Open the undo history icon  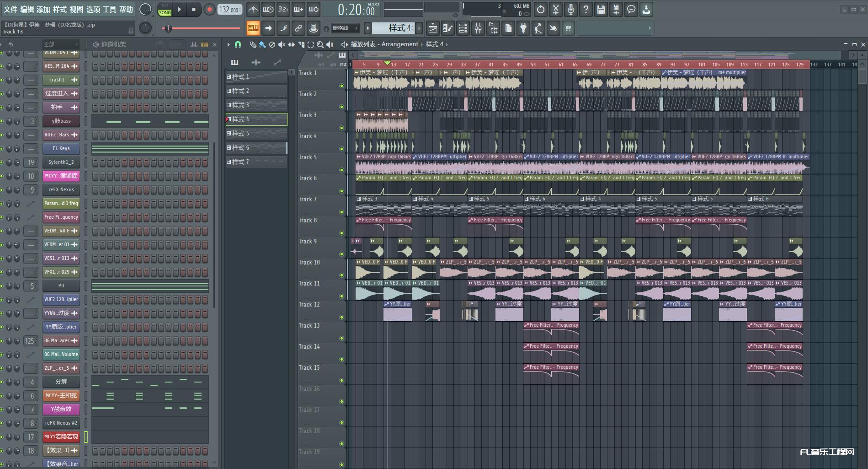click(x=541, y=9)
